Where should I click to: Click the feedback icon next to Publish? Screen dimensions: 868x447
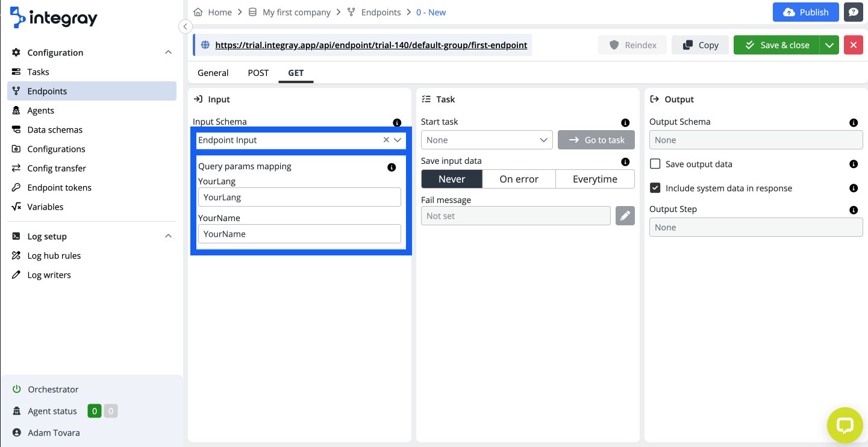[853, 12]
